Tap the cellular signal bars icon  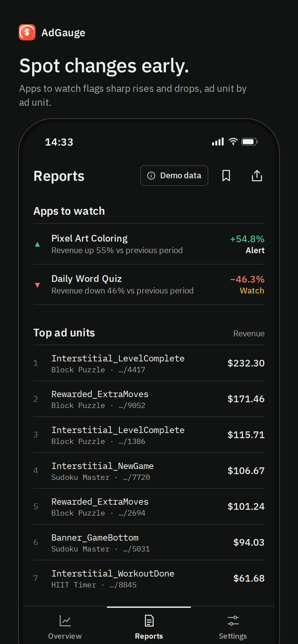click(218, 142)
